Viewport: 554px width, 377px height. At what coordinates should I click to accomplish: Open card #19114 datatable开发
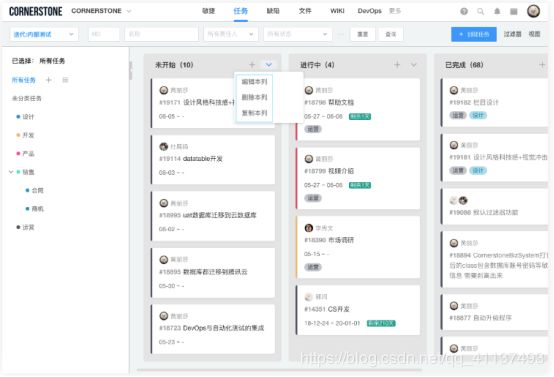pos(213,159)
